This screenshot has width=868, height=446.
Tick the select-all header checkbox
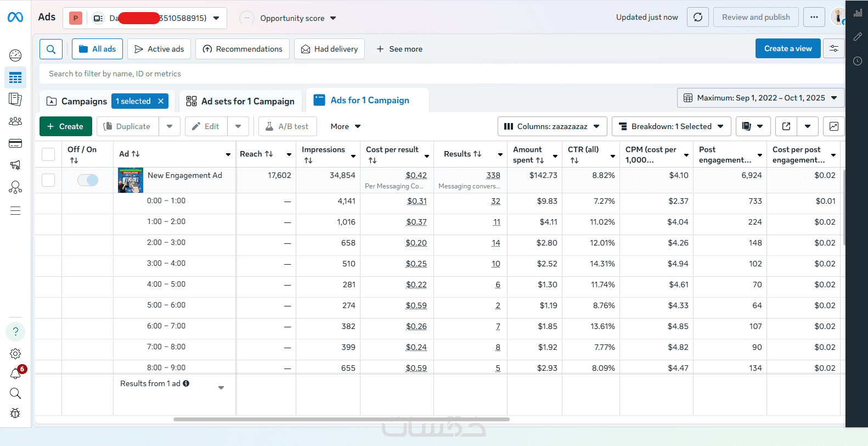click(x=48, y=154)
